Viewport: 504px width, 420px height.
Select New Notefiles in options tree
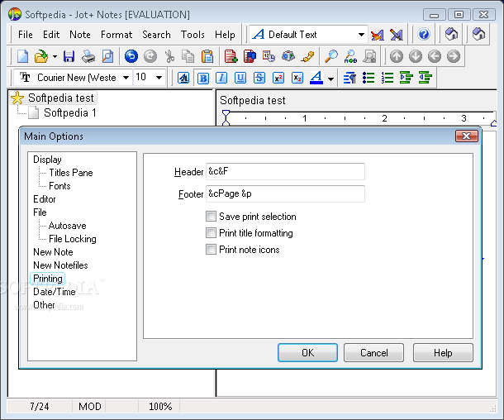pos(60,265)
